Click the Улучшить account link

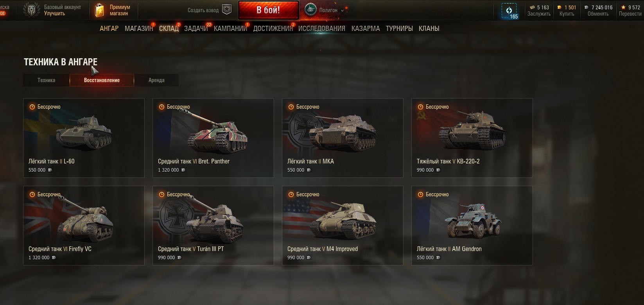[x=54, y=14]
